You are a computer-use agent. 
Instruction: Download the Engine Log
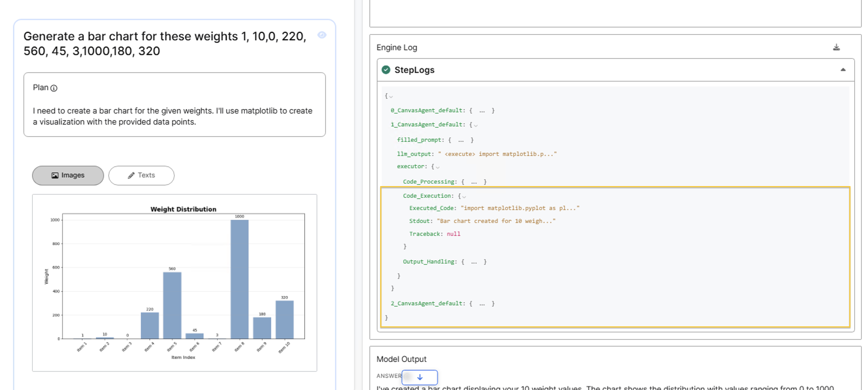[x=836, y=47]
